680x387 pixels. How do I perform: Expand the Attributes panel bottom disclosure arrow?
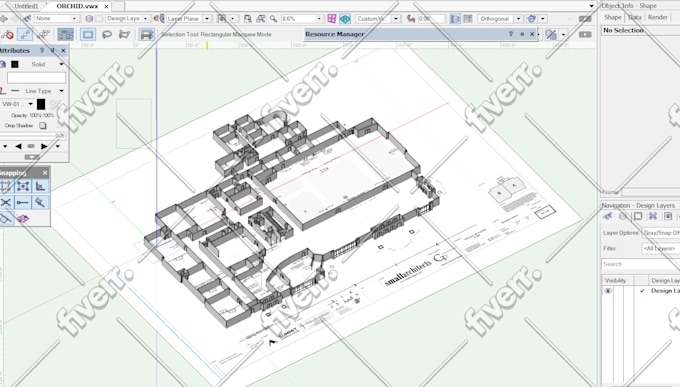32,157
